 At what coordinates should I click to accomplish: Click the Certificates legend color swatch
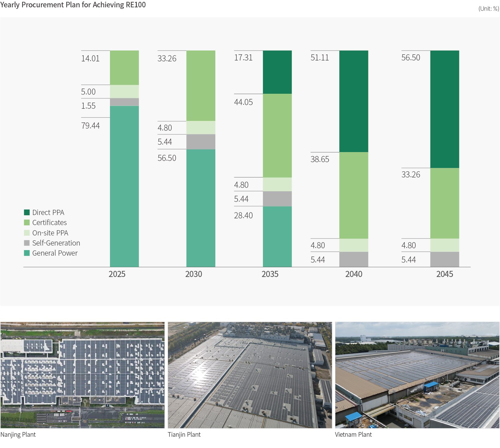click(x=27, y=222)
